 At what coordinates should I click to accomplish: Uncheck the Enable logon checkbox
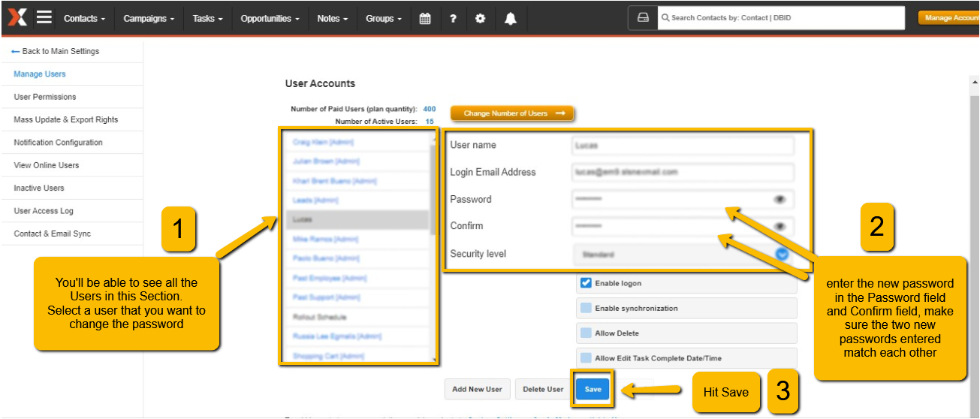pos(586,284)
